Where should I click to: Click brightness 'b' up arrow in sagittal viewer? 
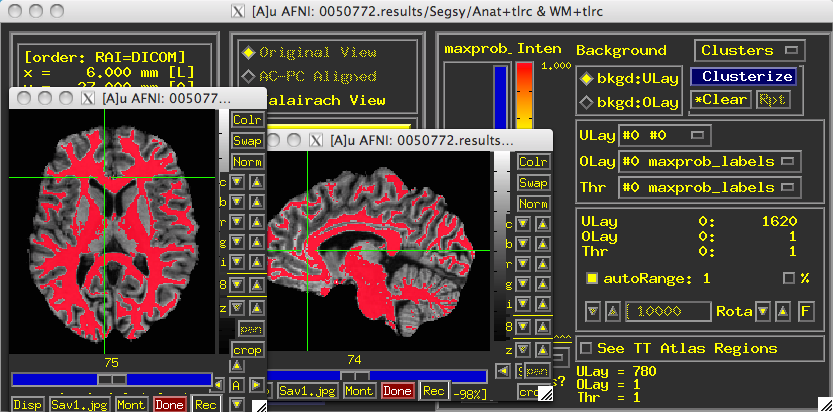(542, 244)
